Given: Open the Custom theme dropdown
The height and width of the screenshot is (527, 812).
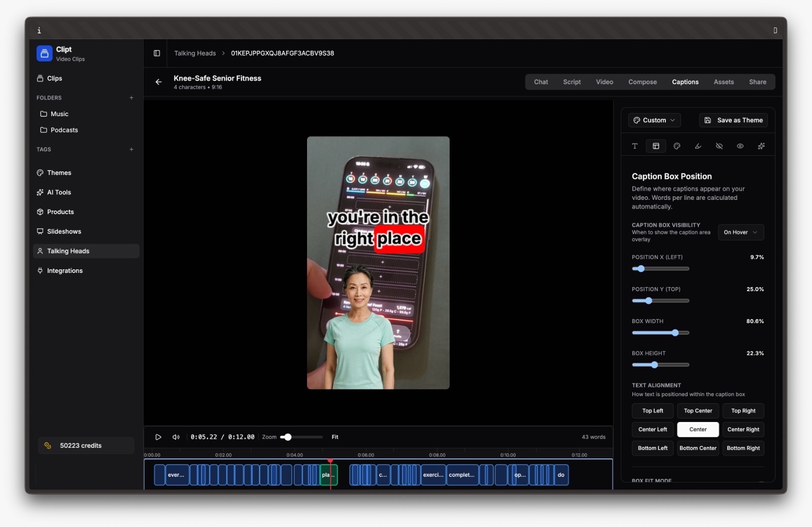Looking at the screenshot, I should [654, 120].
